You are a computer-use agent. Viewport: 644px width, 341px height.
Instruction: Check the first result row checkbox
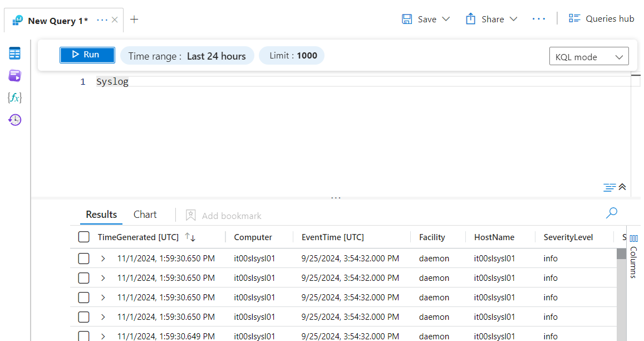click(x=84, y=259)
